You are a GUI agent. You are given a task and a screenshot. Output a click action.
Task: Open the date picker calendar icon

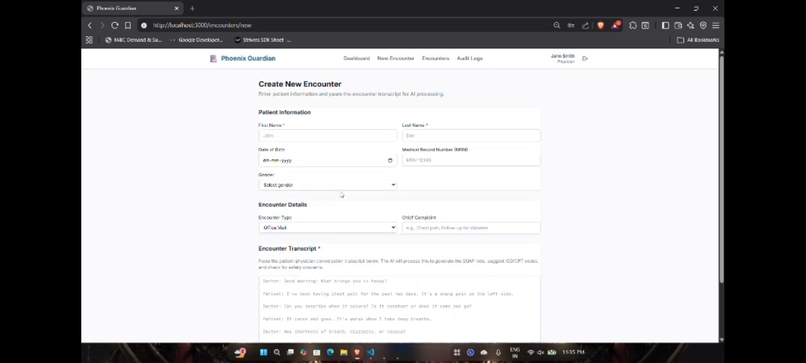click(390, 160)
